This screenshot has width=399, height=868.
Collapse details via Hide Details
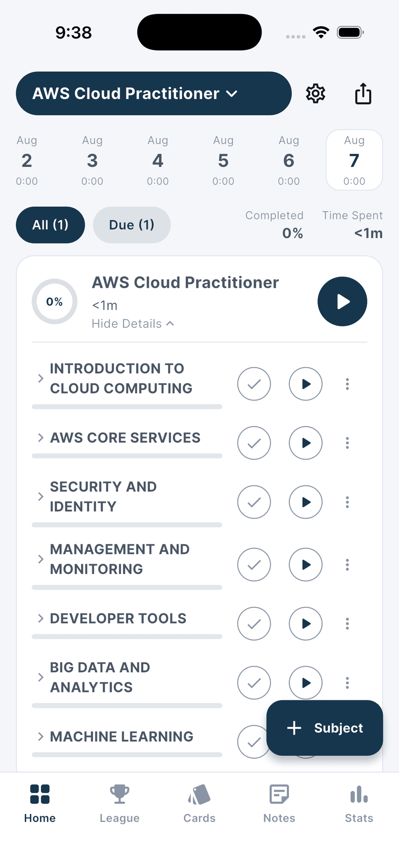pos(133,324)
